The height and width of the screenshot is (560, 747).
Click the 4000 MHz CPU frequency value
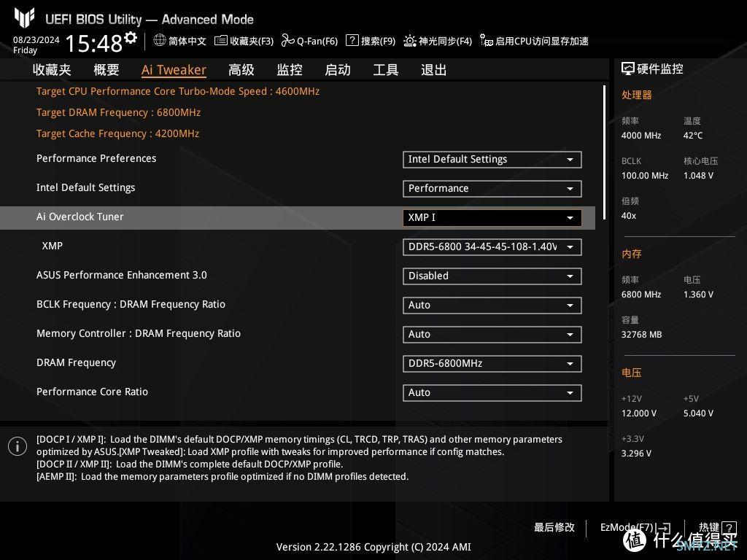[x=641, y=136]
